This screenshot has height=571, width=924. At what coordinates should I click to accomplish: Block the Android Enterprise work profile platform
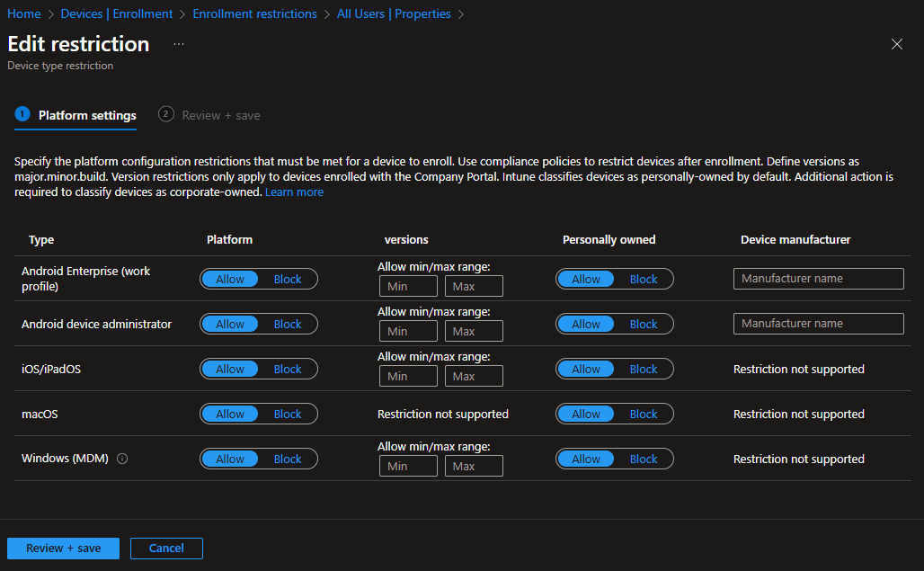(x=288, y=280)
